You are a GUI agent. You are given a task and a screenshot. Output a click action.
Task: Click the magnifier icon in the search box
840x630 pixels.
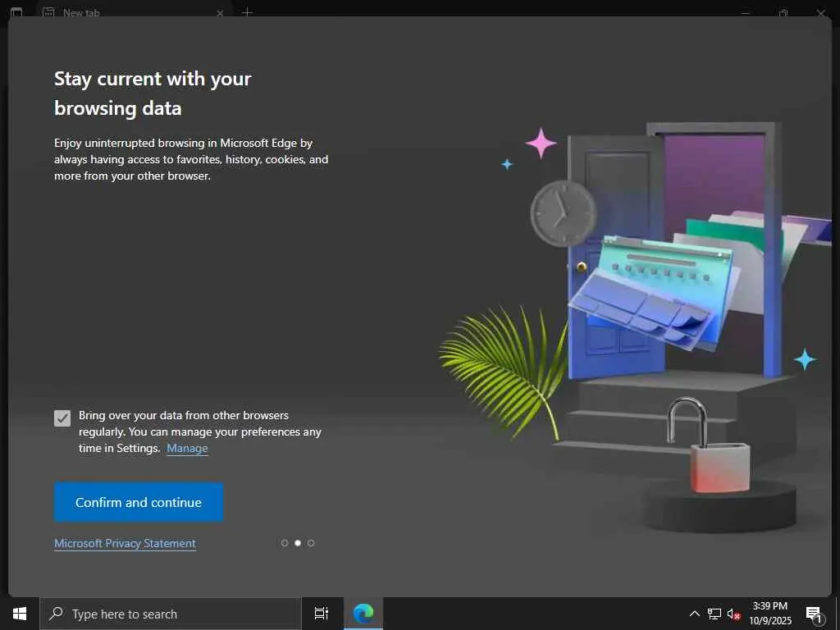click(57, 614)
